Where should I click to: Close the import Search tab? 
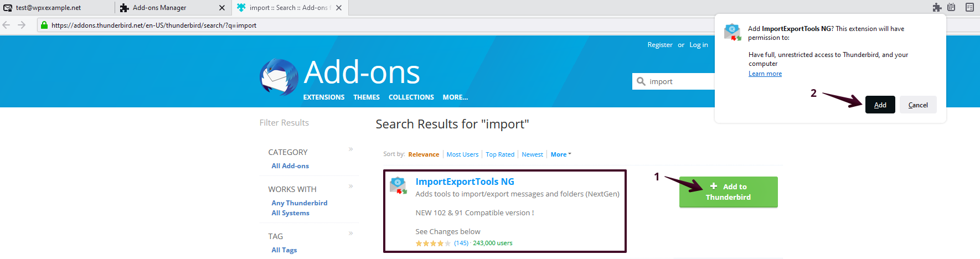tap(339, 8)
